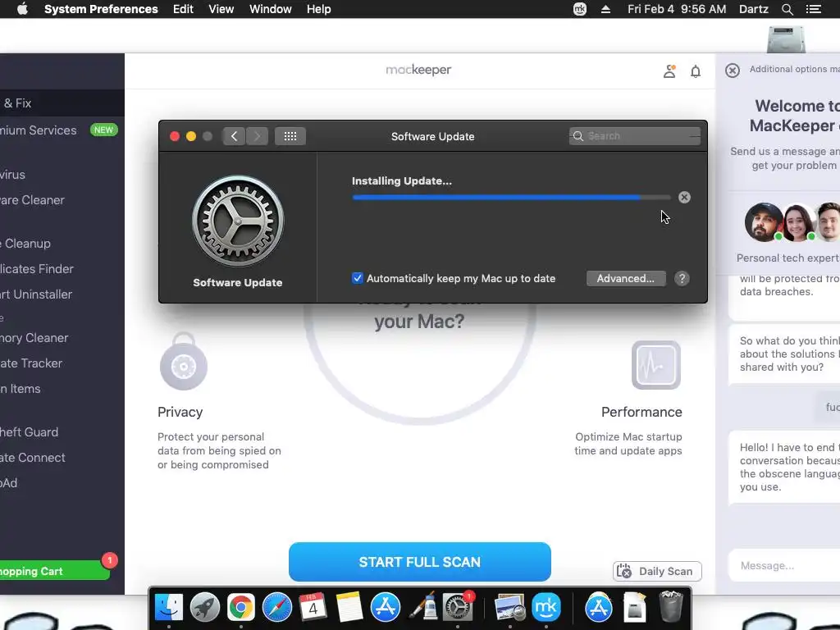
Task: Open the System Preferences menu
Action: [101, 9]
